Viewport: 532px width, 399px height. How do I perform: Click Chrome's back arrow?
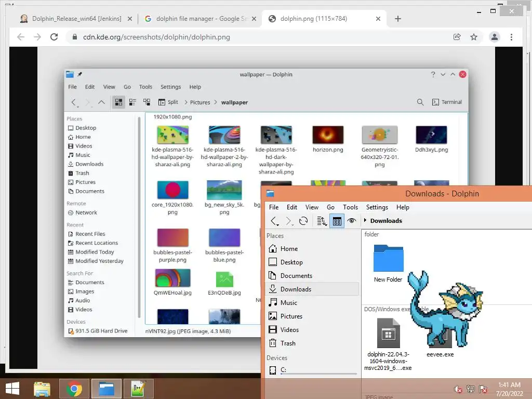[21, 37]
